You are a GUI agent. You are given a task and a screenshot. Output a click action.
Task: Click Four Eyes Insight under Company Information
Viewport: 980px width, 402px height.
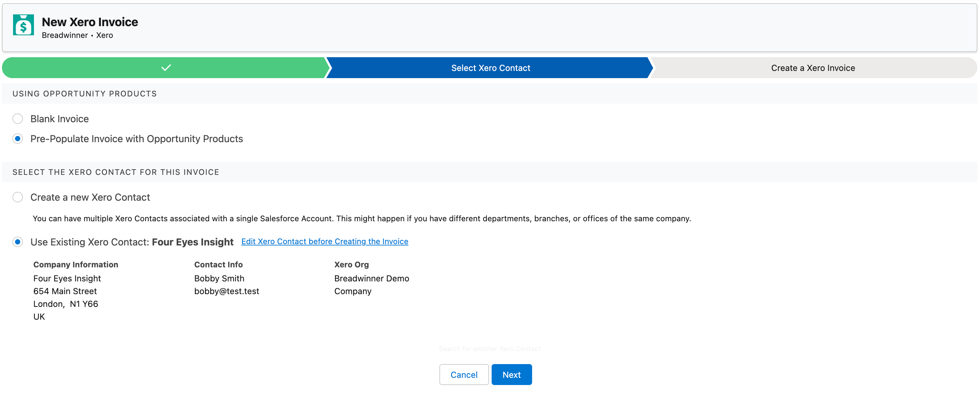point(67,278)
